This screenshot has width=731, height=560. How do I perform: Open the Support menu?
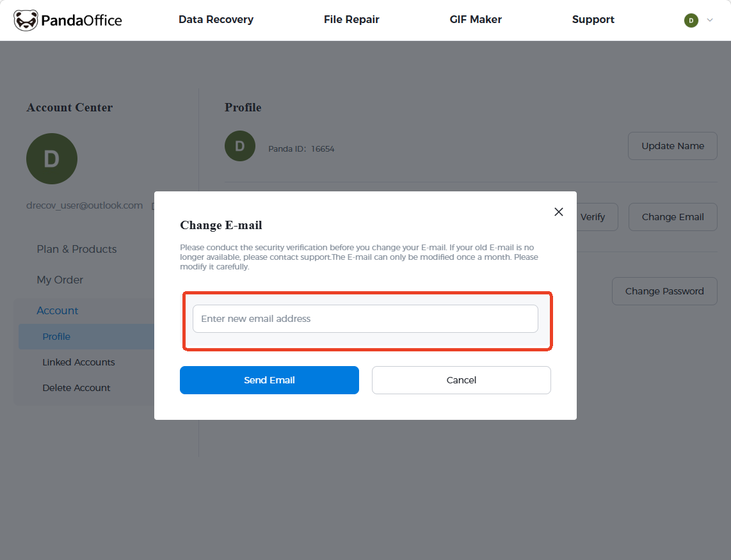coord(593,20)
